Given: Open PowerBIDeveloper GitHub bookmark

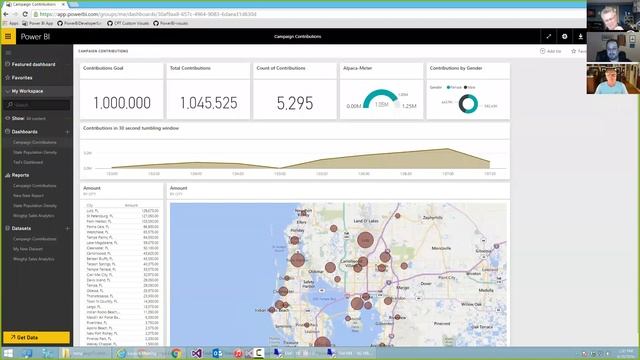Looking at the screenshot, I should [x=80, y=23].
